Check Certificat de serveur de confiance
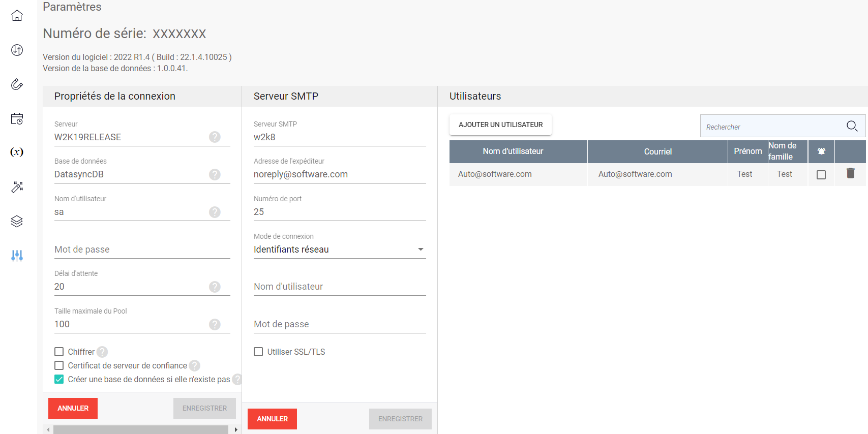 (x=59, y=365)
